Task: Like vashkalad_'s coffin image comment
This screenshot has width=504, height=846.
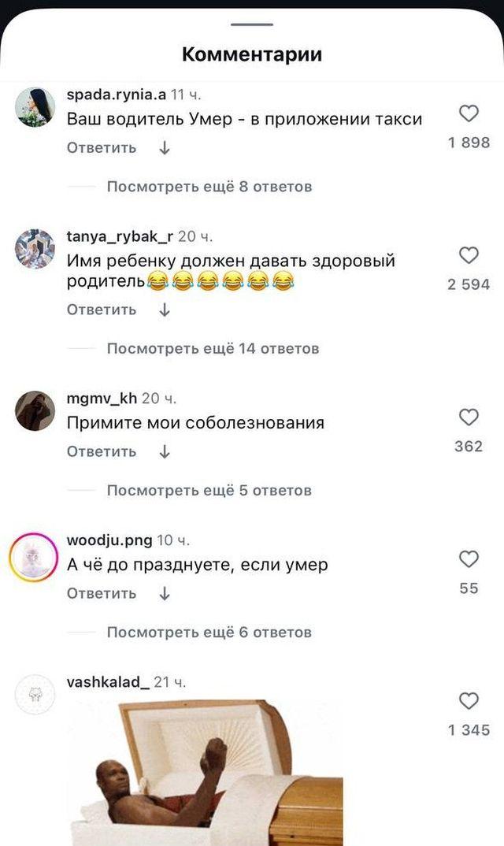Action: (x=469, y=701)
